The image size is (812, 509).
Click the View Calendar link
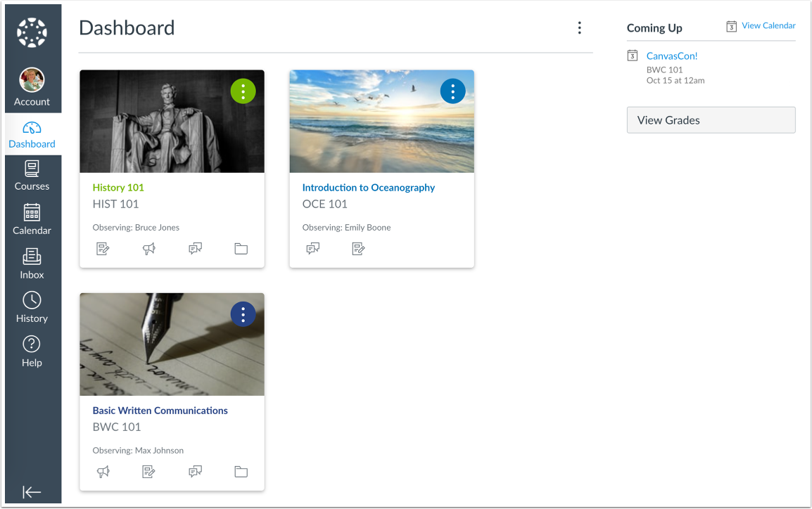coord(768,25)
